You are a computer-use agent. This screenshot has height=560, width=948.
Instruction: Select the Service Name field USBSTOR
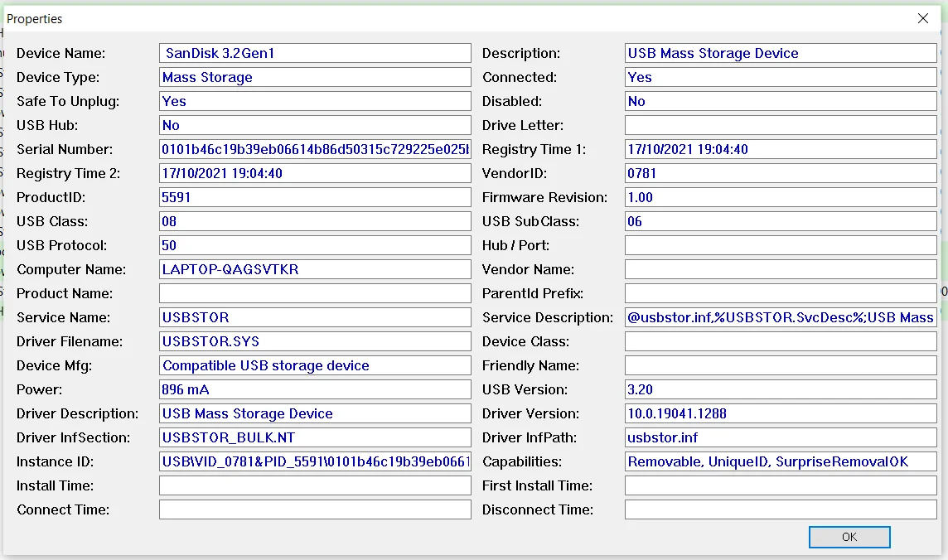[x=315, y=318]
